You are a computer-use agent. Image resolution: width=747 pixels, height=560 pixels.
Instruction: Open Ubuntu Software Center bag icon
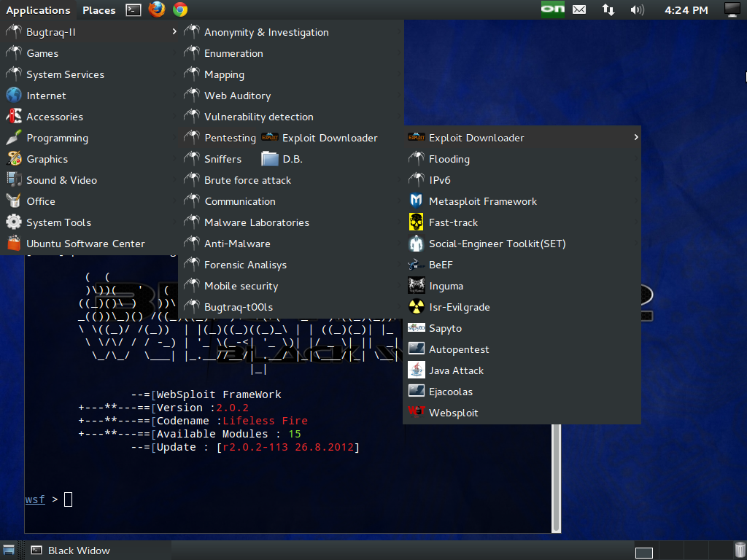pyautogui.click(x=14, y=244)
